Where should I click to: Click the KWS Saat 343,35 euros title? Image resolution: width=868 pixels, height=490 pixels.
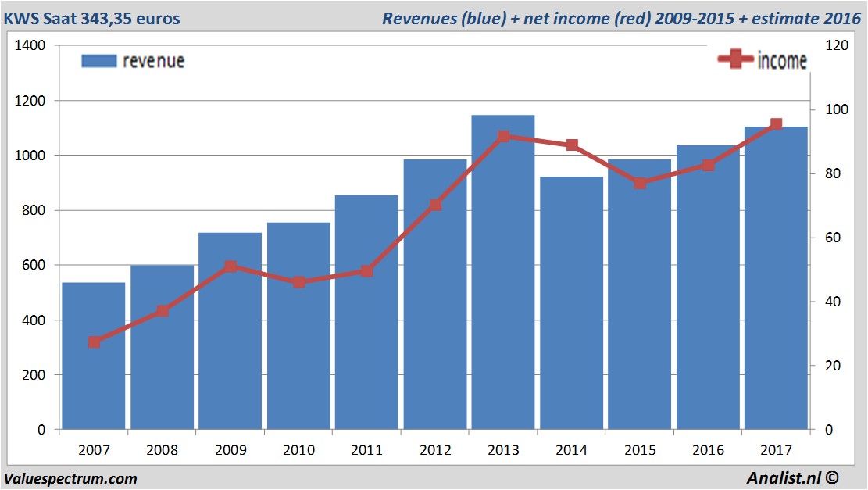91,18
